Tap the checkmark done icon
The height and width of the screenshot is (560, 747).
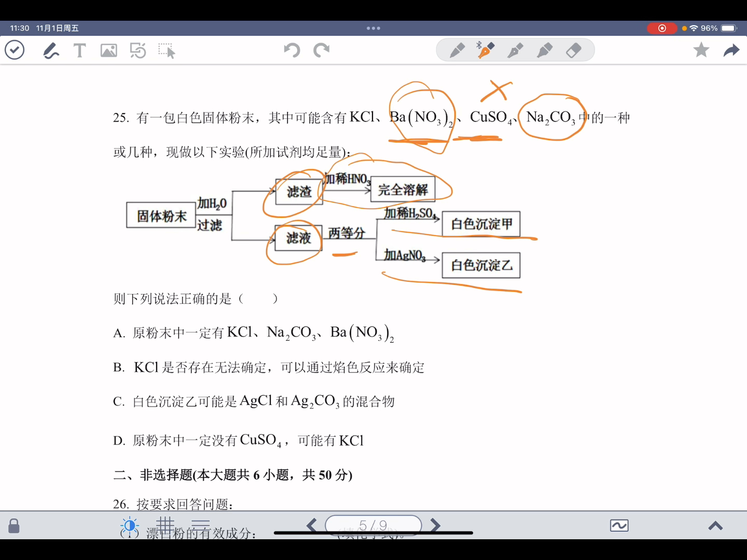(x=15, y=50)
